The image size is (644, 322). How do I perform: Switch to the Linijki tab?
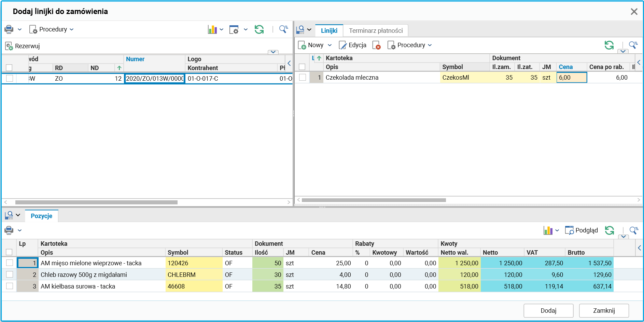pyautogui.click(x=329, y=31)
